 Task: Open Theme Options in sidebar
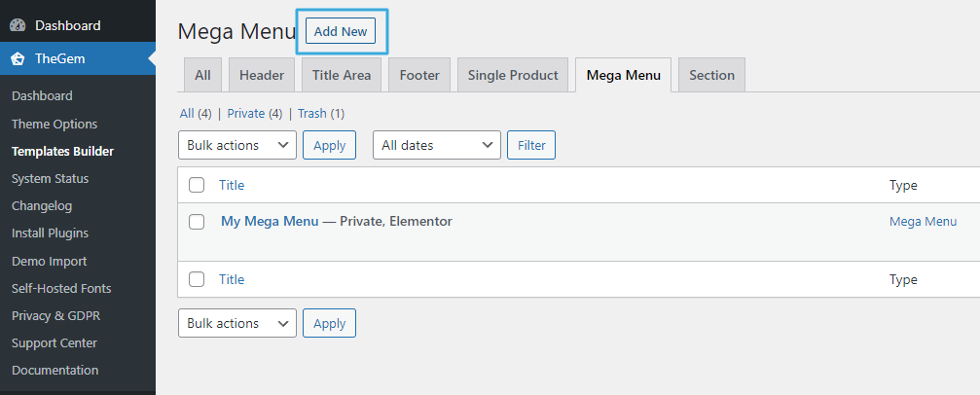[54, 124]
